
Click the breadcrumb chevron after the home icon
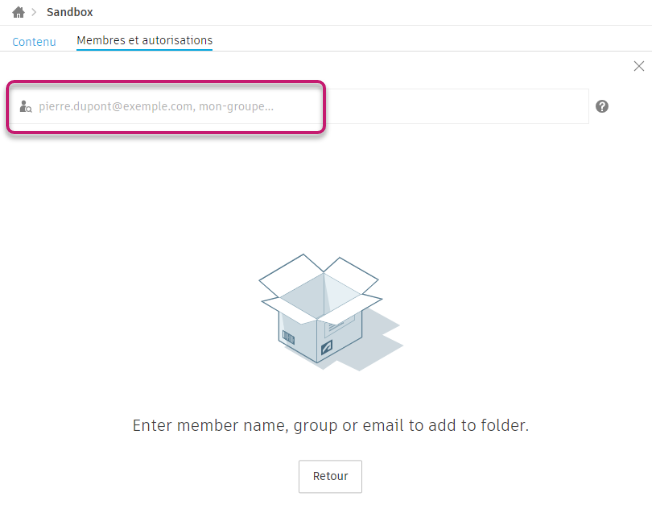(34, 12)
